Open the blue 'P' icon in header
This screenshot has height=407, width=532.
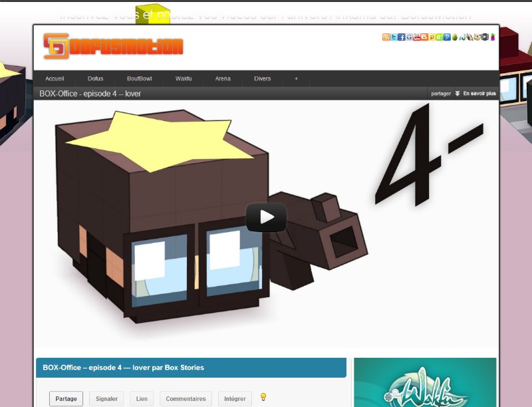coord(447,37)
